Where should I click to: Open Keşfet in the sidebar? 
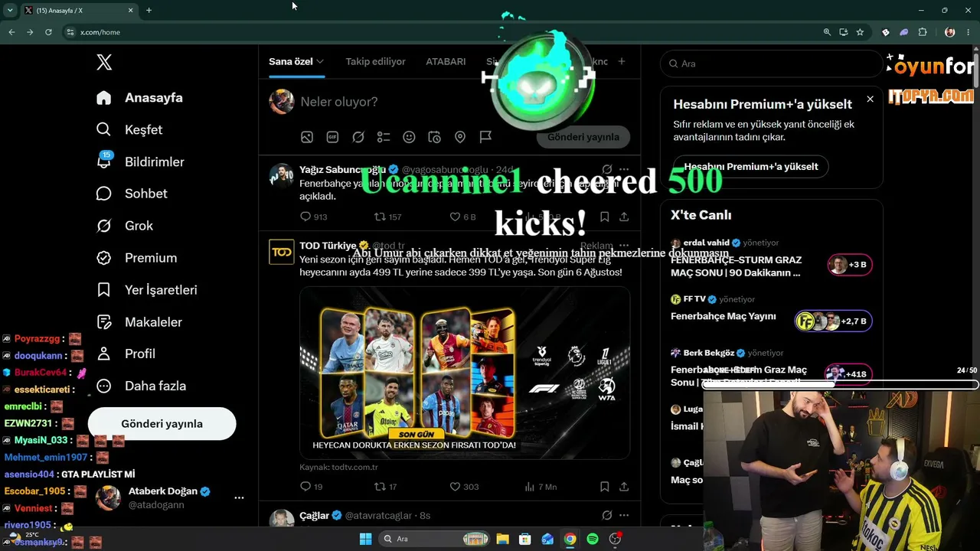click(130, 130)
